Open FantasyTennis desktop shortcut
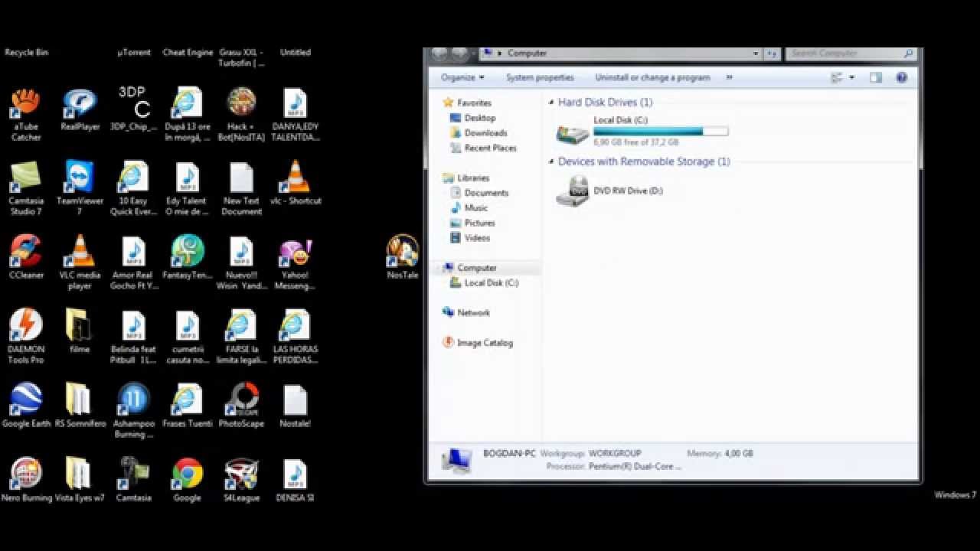This screenshot has width=980, height=551. point(188,257)
